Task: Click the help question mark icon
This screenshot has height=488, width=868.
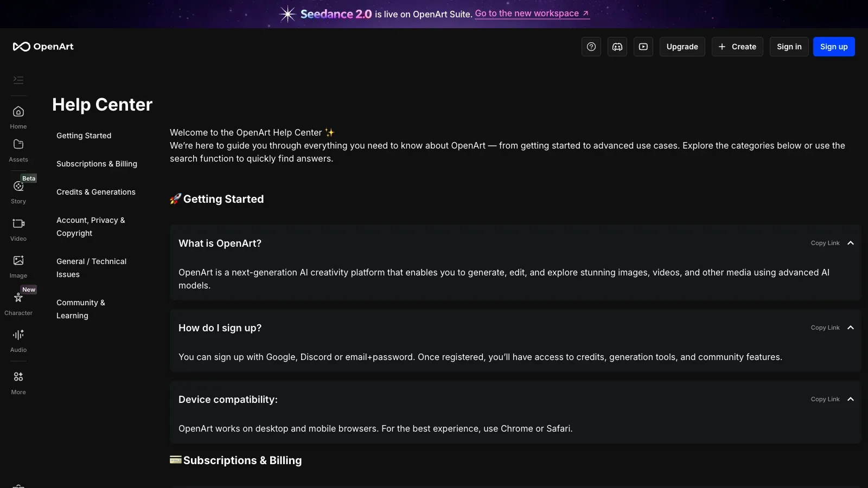Action: coord(591,47)
